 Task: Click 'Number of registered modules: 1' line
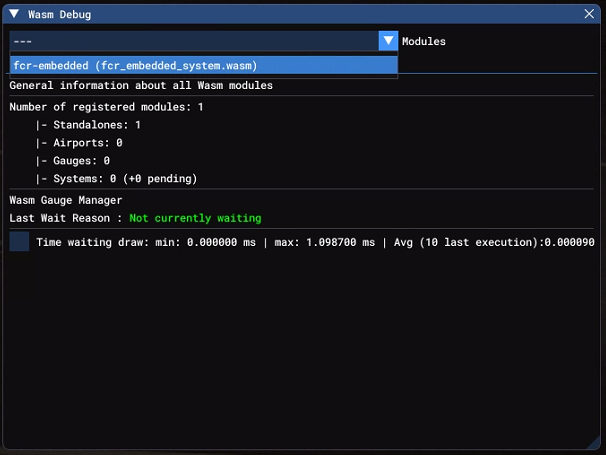(106, 107)
